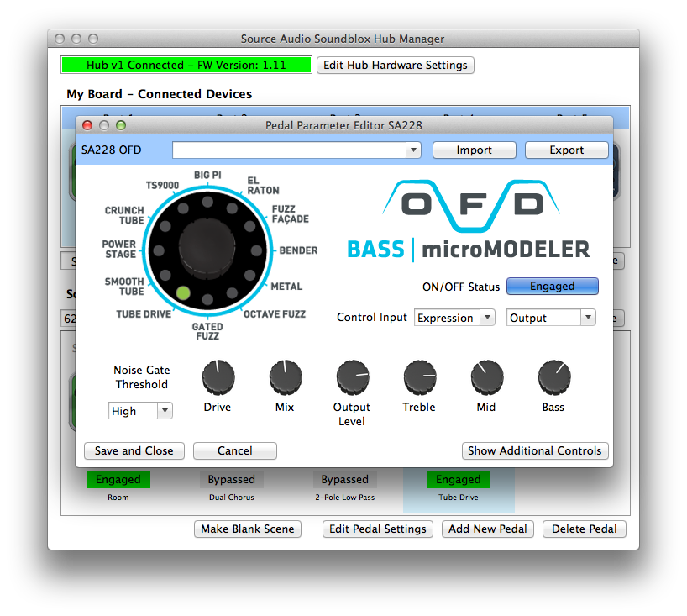Click Edit Pedal Settings button
Screen dimensions: 687x616
(x=378, y=529)
